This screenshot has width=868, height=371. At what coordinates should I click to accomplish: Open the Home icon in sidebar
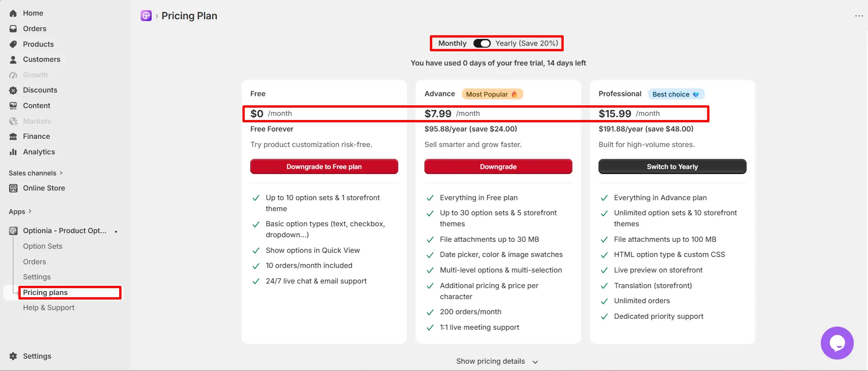tap(13, 13)
